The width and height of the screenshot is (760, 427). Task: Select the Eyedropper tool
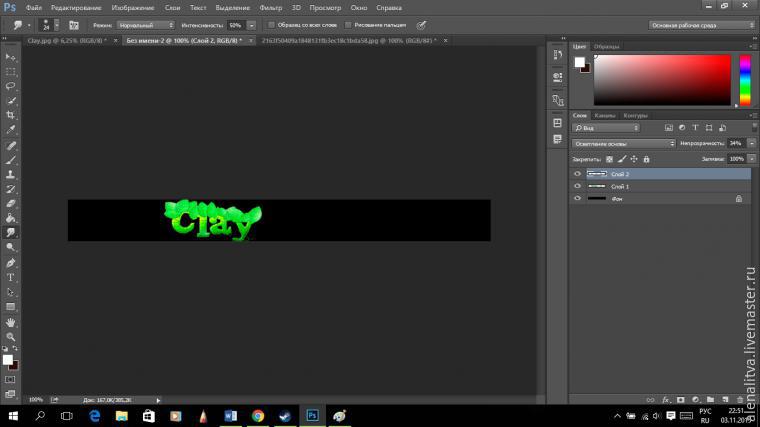pos(12,130)
